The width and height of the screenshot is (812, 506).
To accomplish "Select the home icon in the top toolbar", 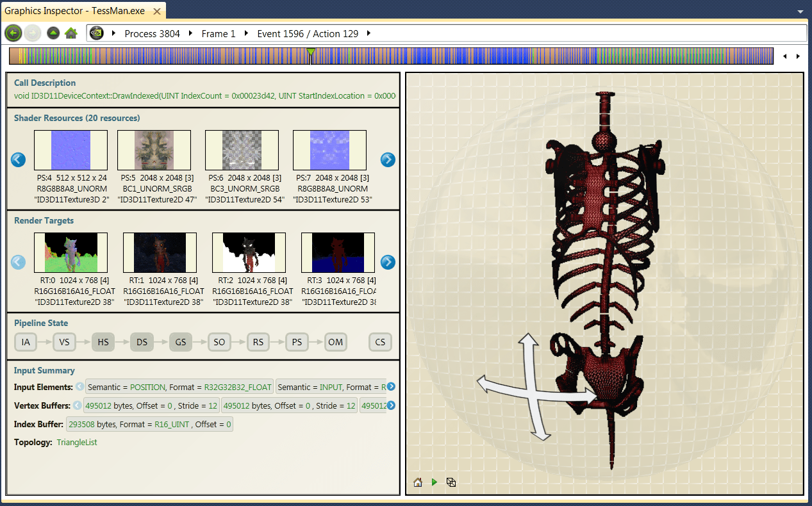I will pyautogui.click(x=70, y=33).
